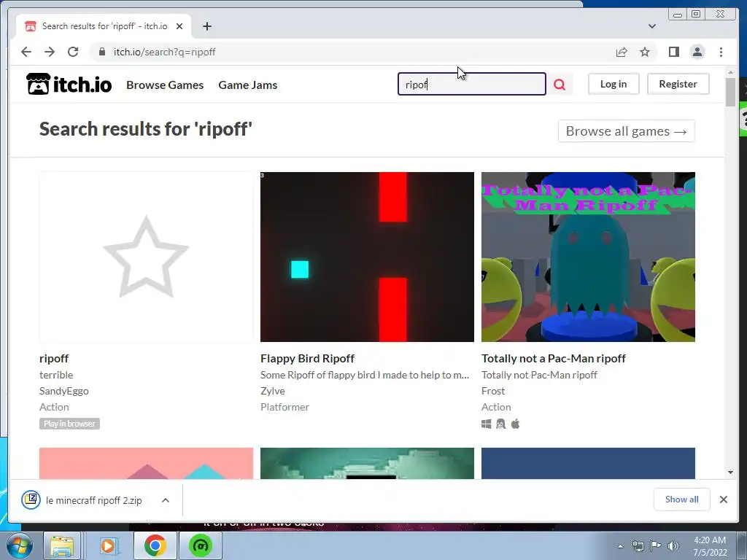
Task: Open the ripoff game star thumbnail
Action: [146, 257]
